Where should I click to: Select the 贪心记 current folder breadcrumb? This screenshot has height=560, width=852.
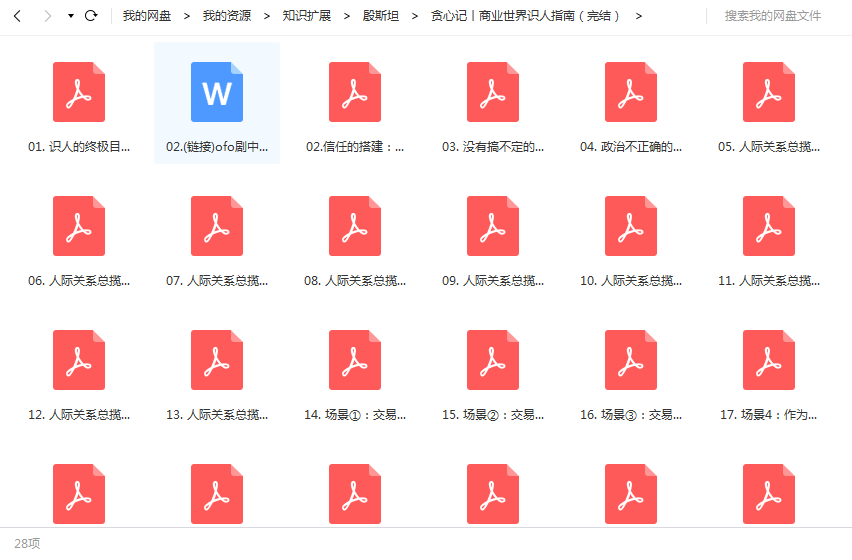[x=525, y=16]
